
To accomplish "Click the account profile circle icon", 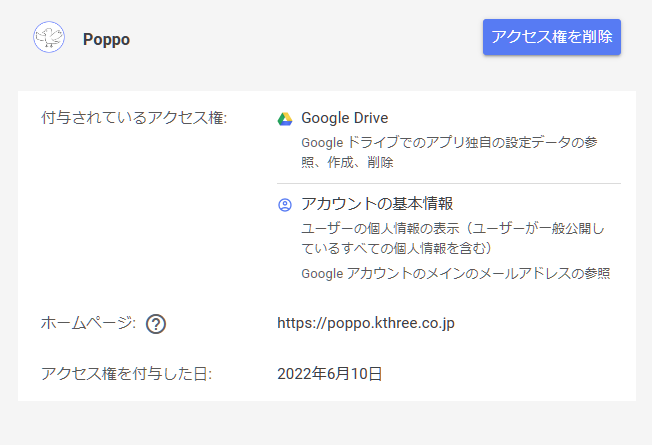I will (285, 205).
